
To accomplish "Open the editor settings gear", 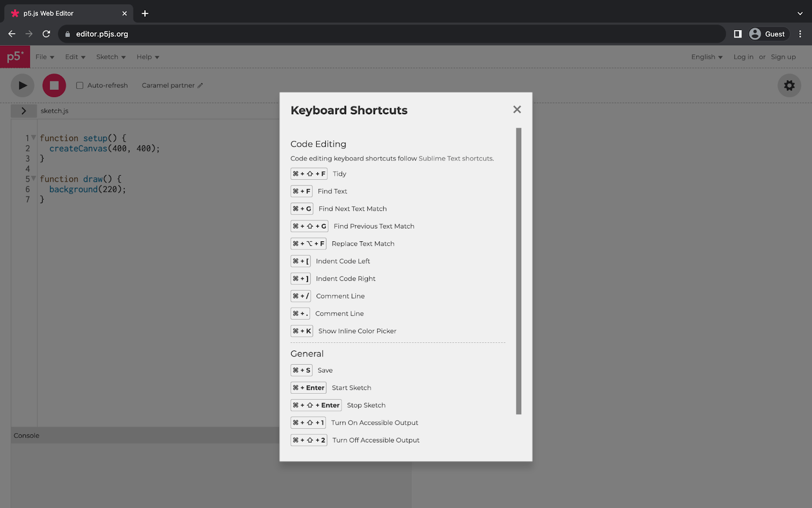I will point(789,85).
